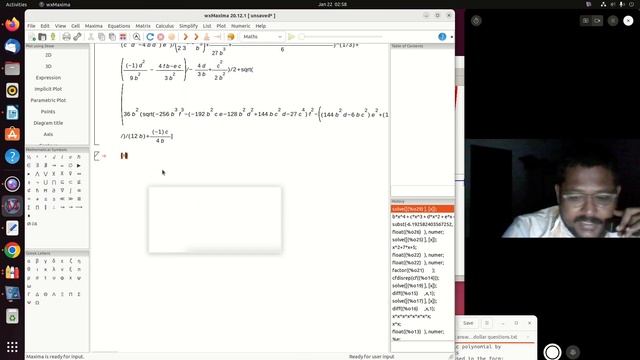Image resolution: width=640 pixels, height=360 pixels.
Task: Open the Cell menu
Action: click(76, 26)
